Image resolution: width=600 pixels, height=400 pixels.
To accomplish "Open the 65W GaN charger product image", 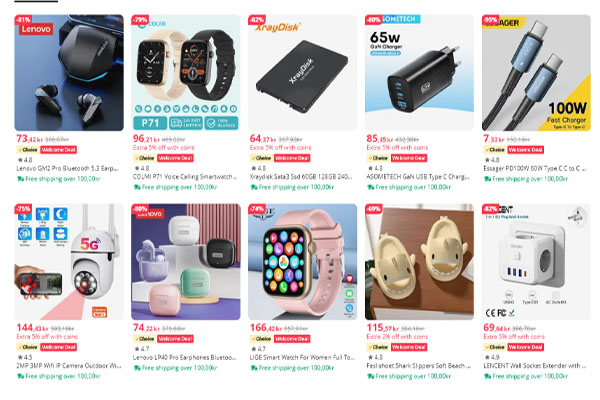I will click(419, 73).
